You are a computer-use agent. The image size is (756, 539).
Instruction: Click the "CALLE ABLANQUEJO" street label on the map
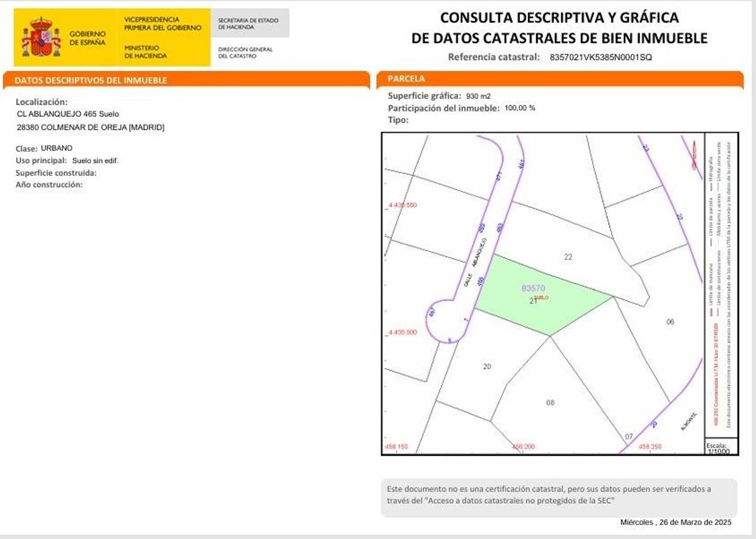pos(475,263)
